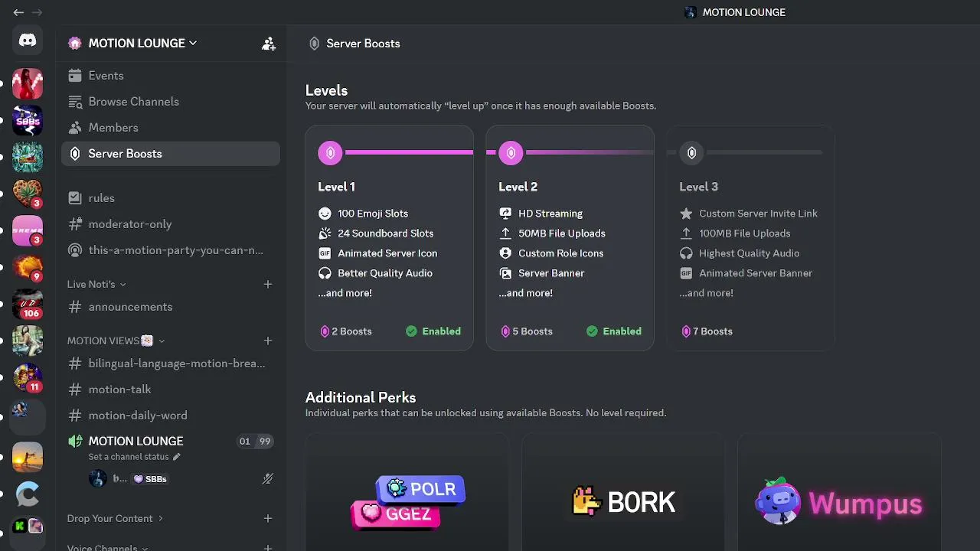Click the Level 1 boost gem badge
Image resolution: width=980 pixels, height=551 pixels.
[330, 153]
